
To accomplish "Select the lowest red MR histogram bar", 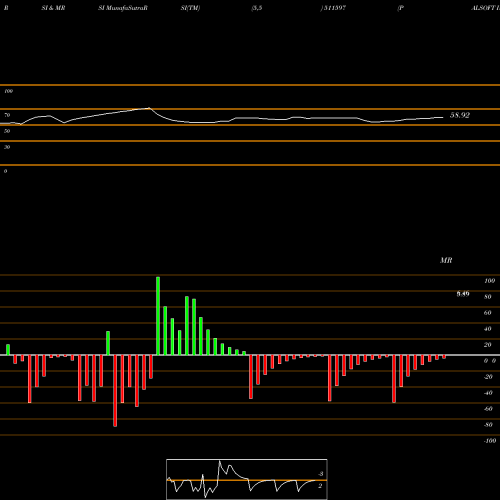I will pos(115,391).
